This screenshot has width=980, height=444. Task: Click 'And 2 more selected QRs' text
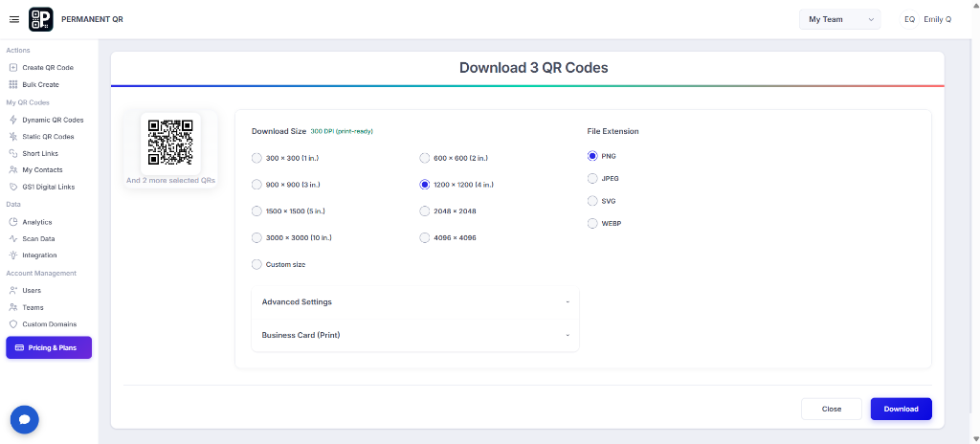point(170,180)
